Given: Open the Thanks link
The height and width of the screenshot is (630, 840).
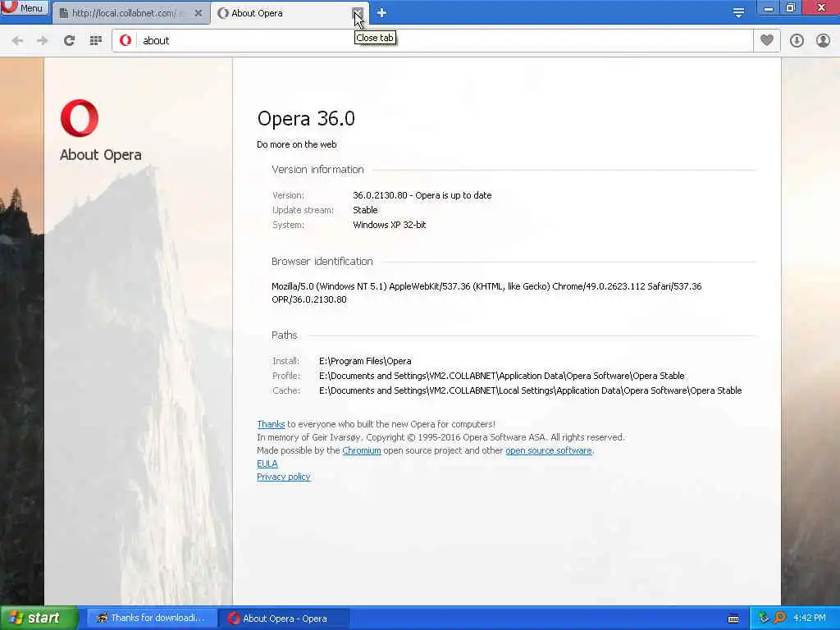Looking at the screenshot, I should 271,424.
